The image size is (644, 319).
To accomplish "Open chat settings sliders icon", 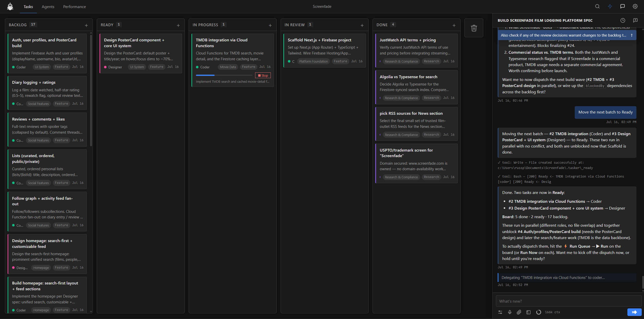I will [x=500, y=312].
